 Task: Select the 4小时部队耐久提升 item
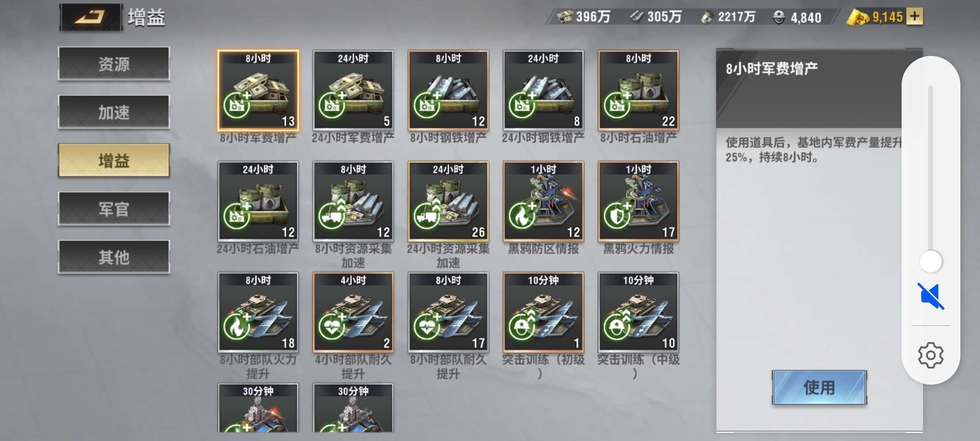(x=353, y=312)
